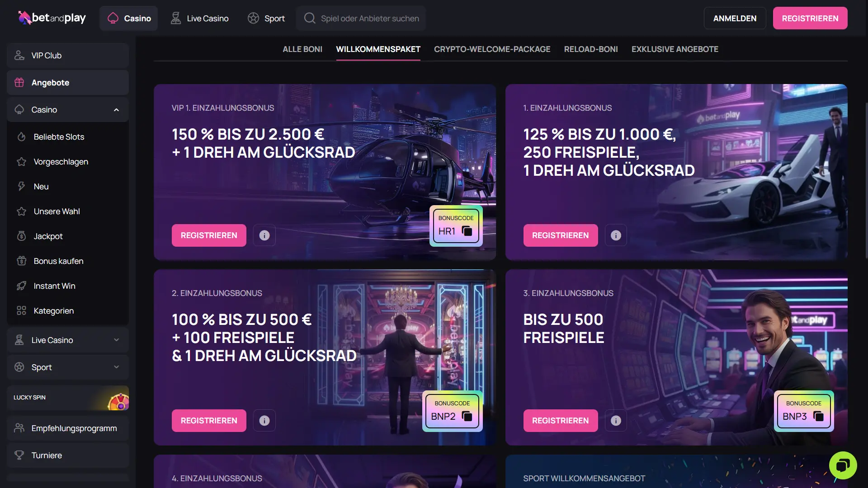Show info for VIP Einzahlungsbonus

264,235
